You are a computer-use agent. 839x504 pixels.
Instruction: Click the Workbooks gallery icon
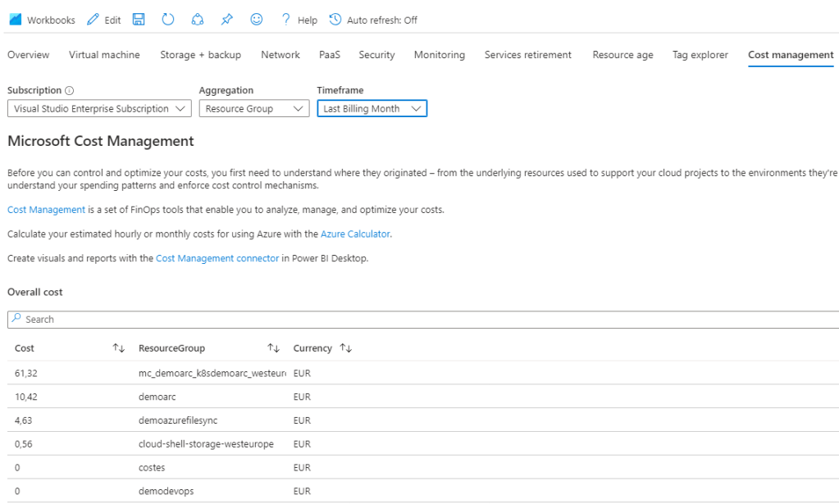15,20
